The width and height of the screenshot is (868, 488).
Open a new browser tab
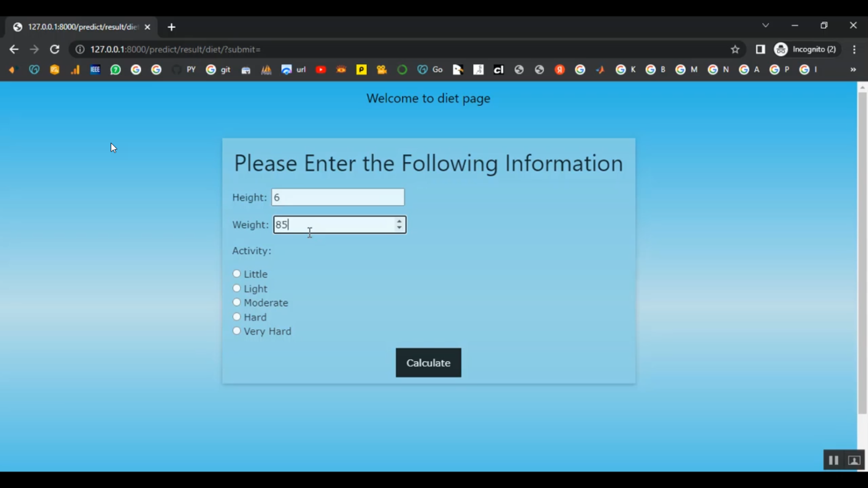pos(171,27)
